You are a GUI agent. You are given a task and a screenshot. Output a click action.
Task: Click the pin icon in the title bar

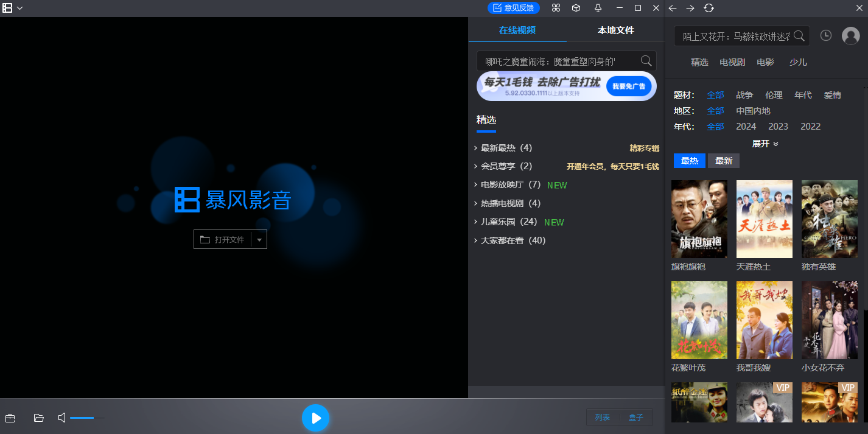598,8
